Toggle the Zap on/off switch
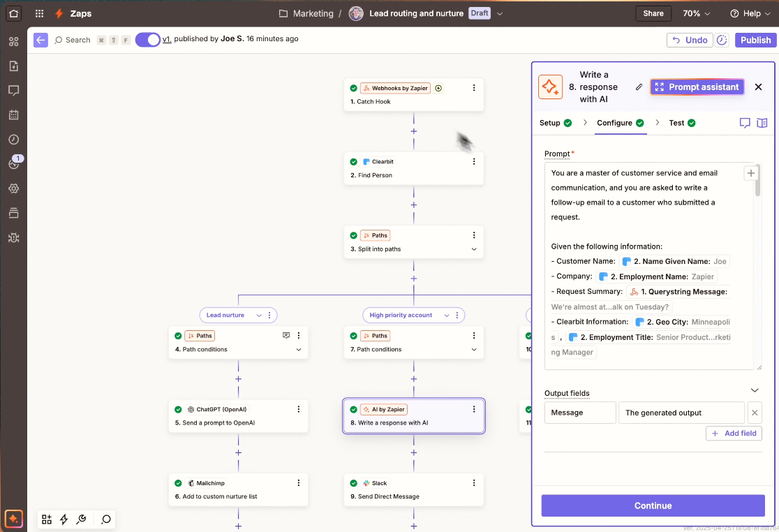Screen dimensions: 779x532 pyautogui.click(x=147, y=40)
